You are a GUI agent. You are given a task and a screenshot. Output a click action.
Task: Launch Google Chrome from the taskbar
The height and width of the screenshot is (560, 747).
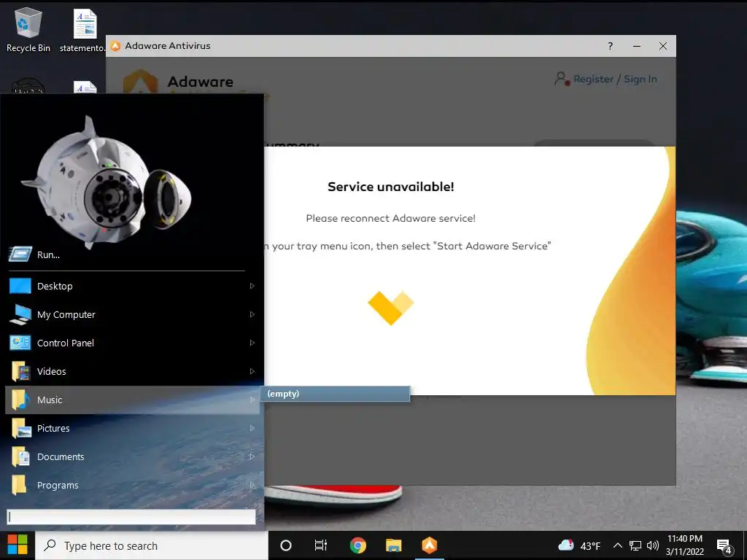click(x=357, y=545)
